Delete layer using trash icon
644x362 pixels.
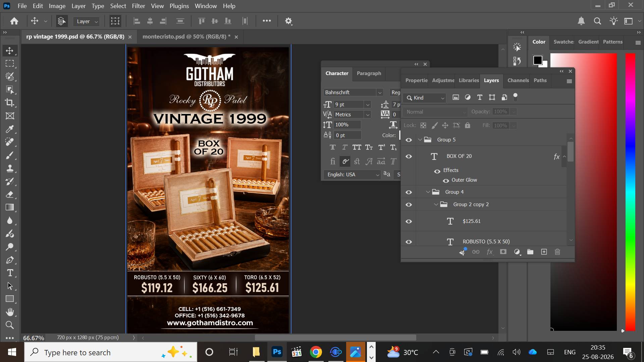557,252
